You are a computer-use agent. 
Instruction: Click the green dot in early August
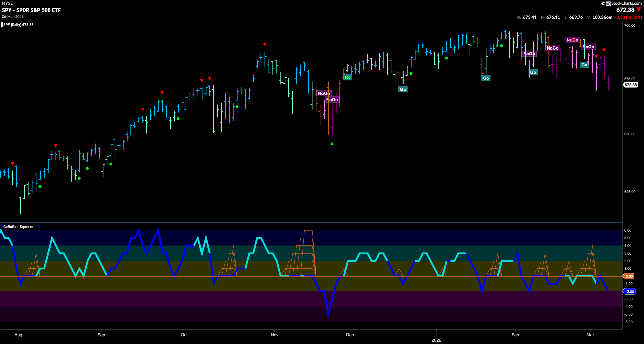tap(40, 186)
